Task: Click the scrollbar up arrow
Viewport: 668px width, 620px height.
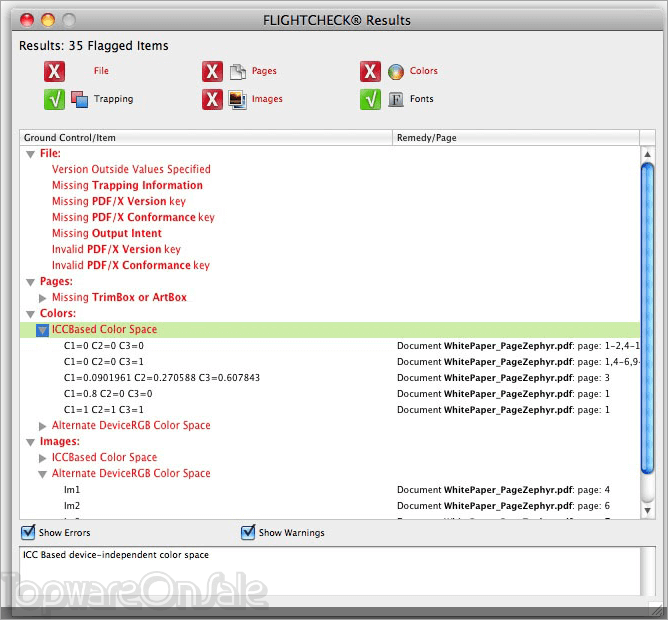Action: (x=647, y=154)
